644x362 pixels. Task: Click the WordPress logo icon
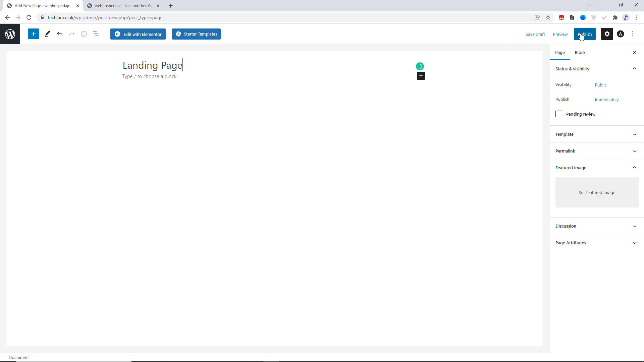pos(10,34)
